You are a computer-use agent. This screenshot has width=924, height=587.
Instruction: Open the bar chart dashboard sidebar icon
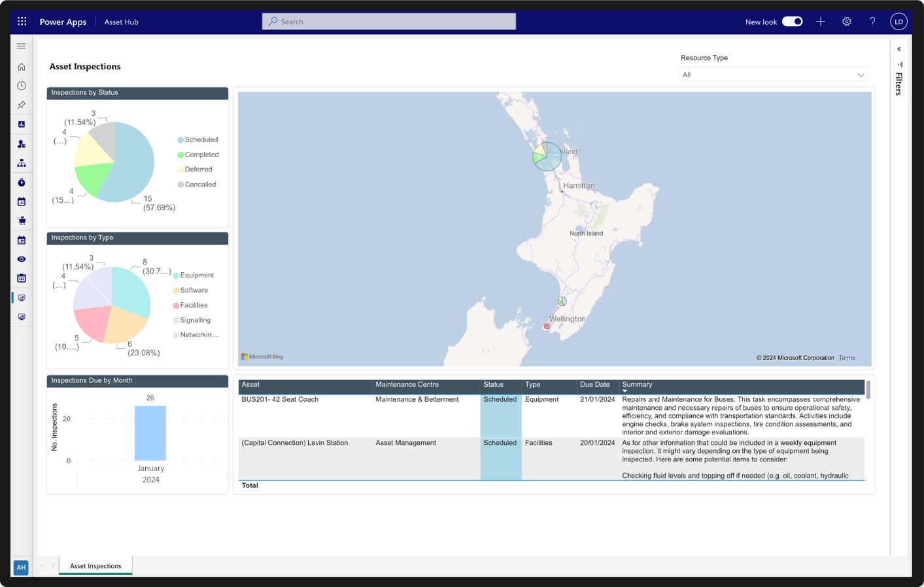[22, 124]
